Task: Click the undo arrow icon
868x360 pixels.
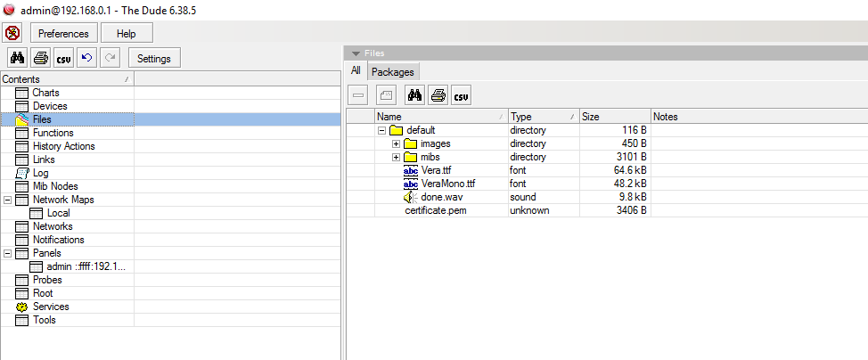Action: coord(86,58)
